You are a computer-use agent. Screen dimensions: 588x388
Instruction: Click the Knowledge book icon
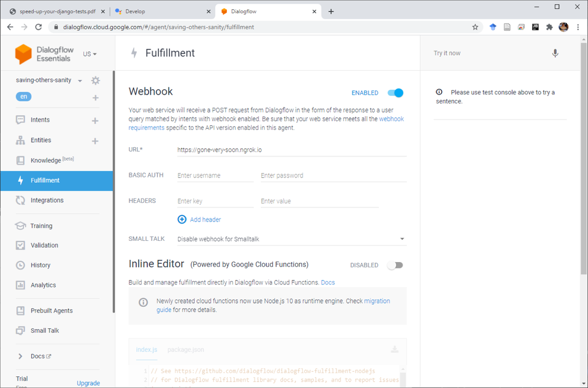click(x=20, y=160)
